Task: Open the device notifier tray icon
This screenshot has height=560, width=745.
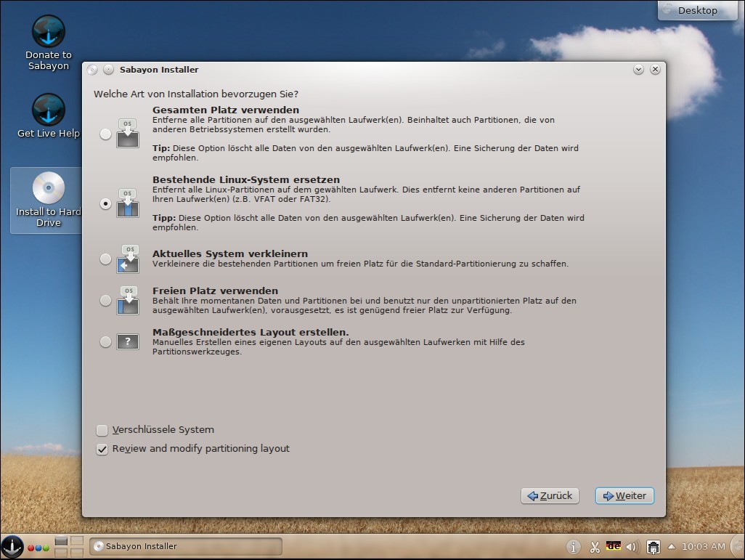Action: click(654, 547)
